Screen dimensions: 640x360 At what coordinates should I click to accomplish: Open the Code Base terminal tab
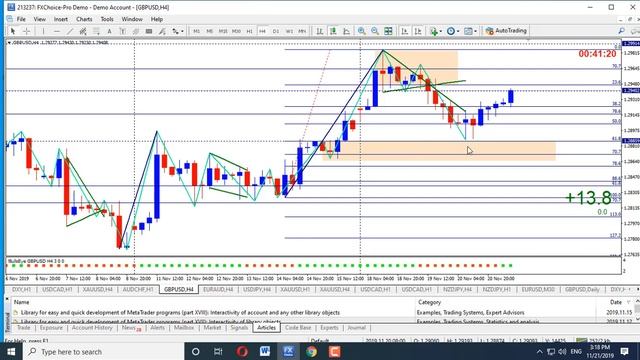298,328
